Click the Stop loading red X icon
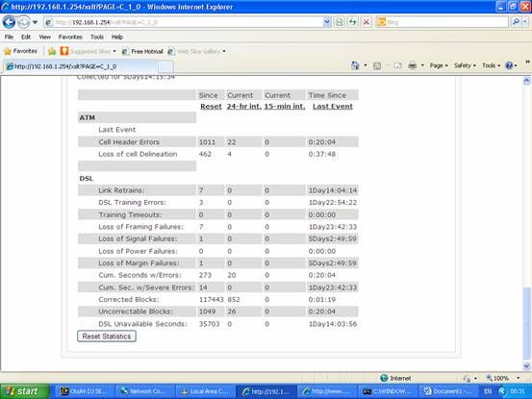The height and width of the screenshot is (399, 532). [367, 22]
